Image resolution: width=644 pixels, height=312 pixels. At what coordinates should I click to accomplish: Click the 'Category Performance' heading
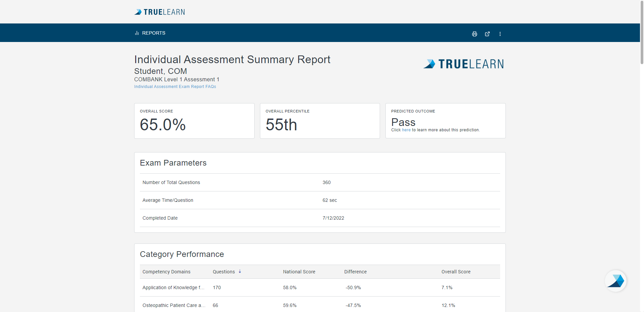click(x=182, y=254)
